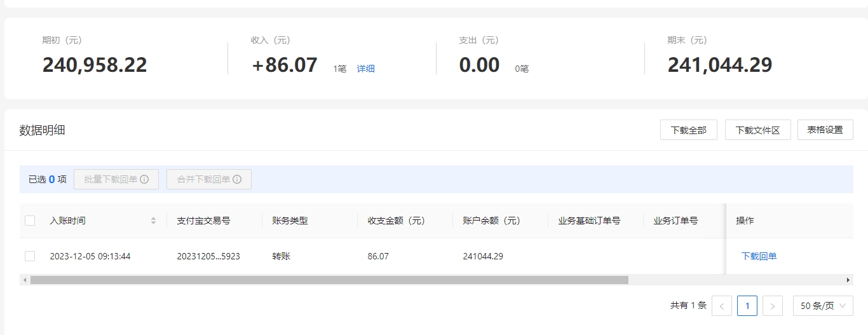
Task: Open the 50 条/页 page size dropdown
Action: click(x=823, y=306)
